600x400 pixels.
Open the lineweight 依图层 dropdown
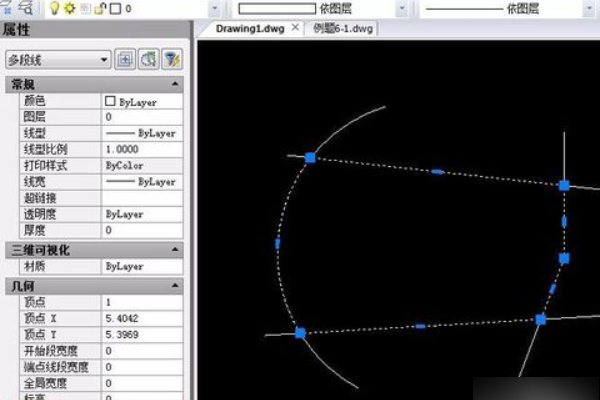(402, 8)
